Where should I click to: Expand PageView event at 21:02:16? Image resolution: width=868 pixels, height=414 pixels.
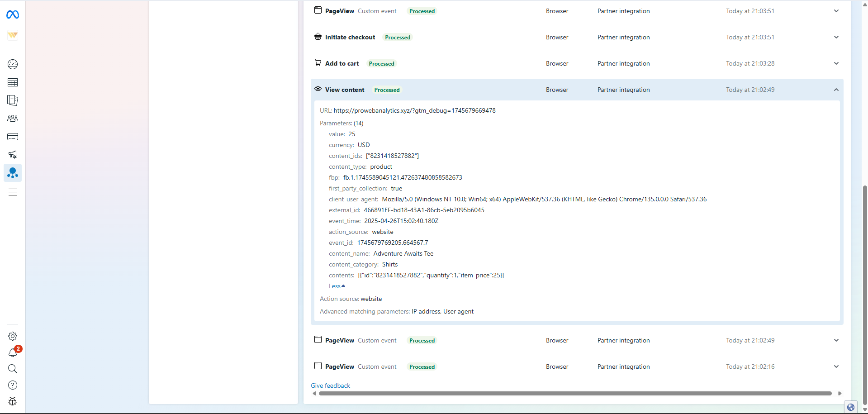836,366
